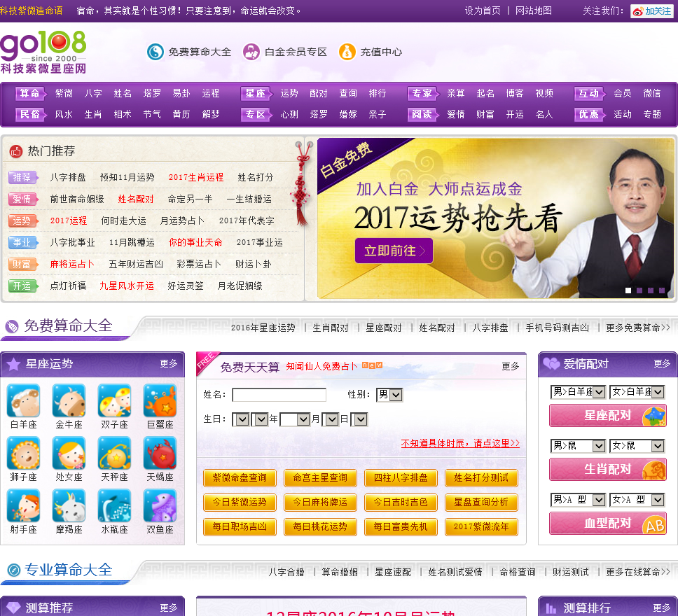
Task: Open the 女>鼠 Chinese zodiac dropdown
Action: tap(637, 446)
